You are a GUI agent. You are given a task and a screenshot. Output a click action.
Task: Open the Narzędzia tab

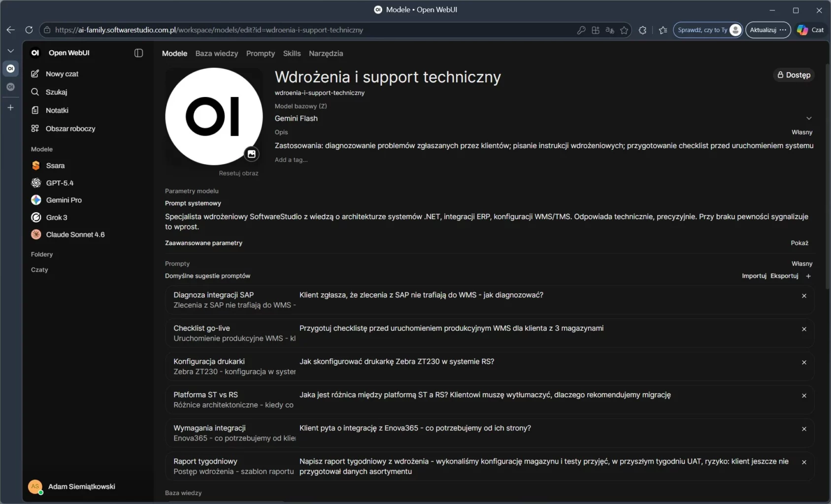(326, 53)
